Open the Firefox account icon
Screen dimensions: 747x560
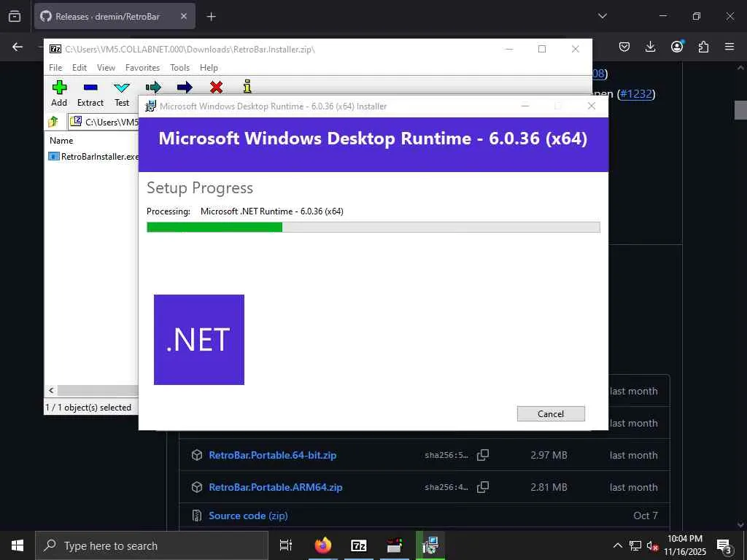click(x=677, y=47)
